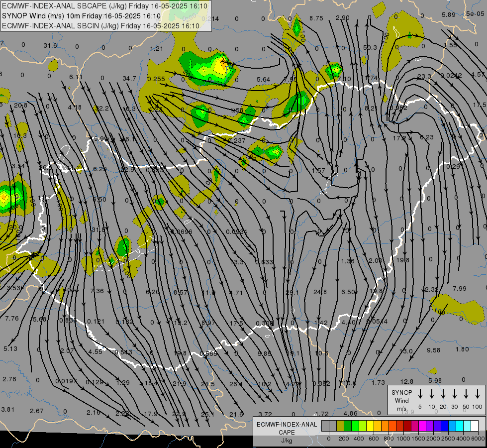Screen dimensions: 487x448
Task: Click the map value 0.0514
Action: point(377,322)
